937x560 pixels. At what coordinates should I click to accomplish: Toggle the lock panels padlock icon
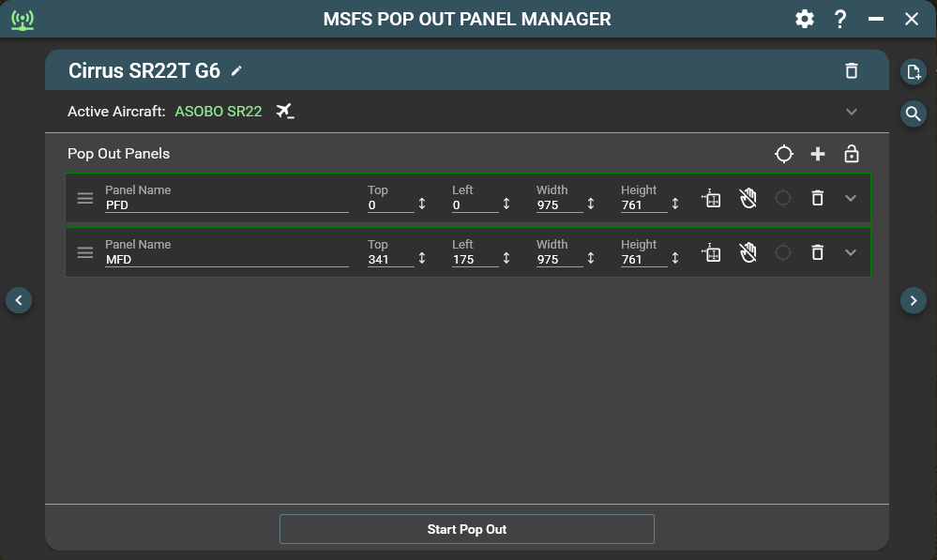[x=851, y=154]
